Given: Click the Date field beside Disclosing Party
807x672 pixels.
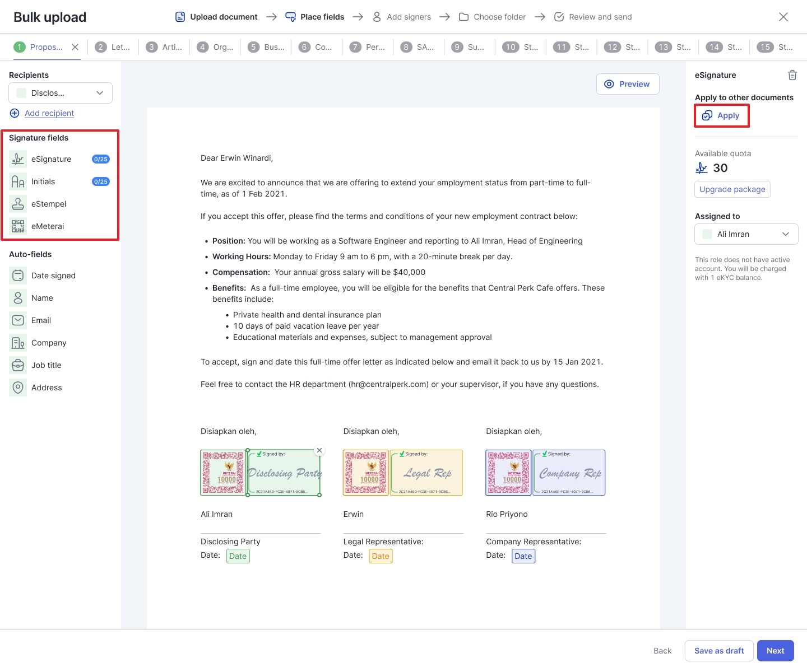Looking at the screenshot, I should pos(238,556).
